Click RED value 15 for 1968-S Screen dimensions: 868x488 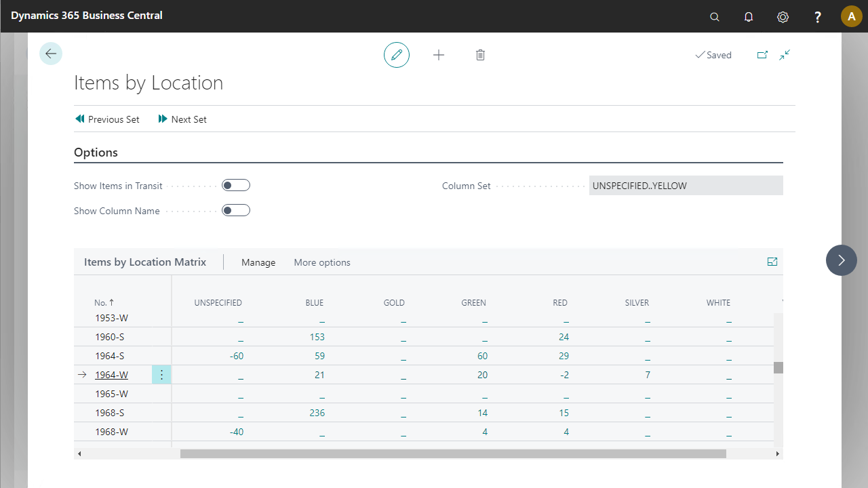click(564, 413)
